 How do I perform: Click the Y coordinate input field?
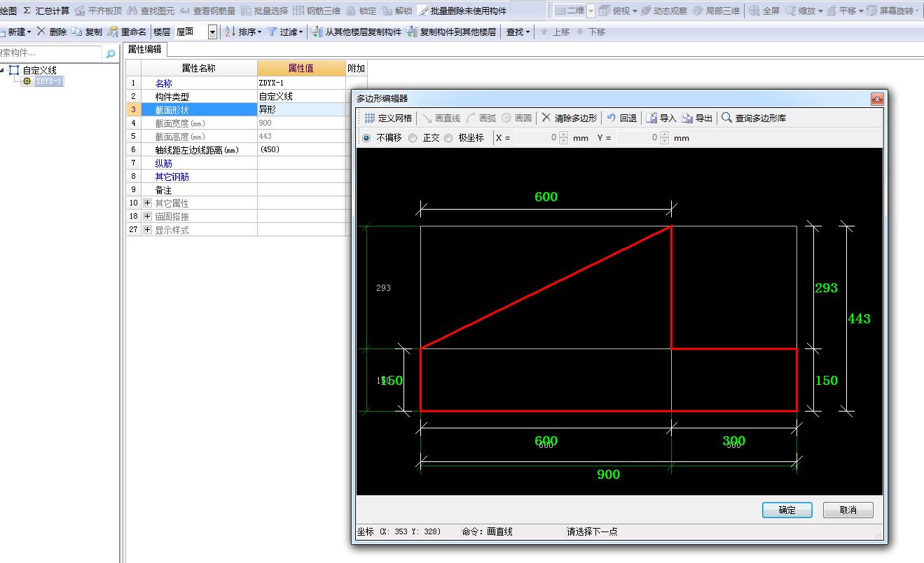pyautogui.click(x=637, y=138)
